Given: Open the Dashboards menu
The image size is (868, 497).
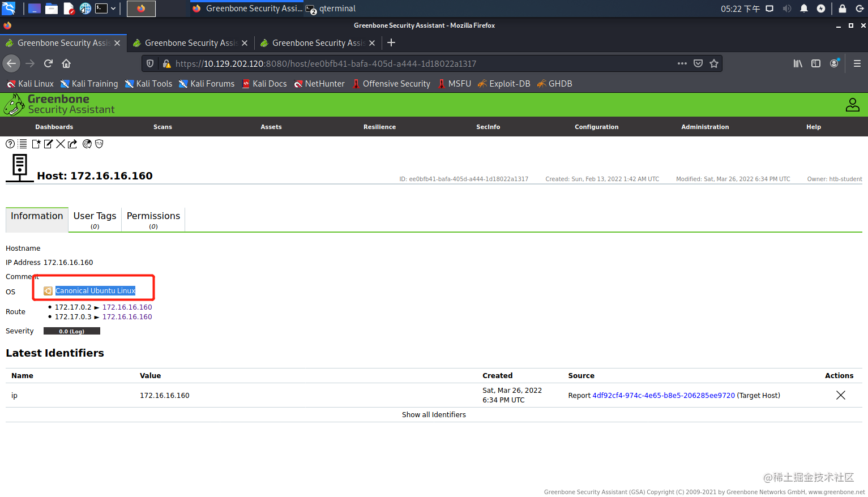Looking at the screenshot, I should (54, 127).
